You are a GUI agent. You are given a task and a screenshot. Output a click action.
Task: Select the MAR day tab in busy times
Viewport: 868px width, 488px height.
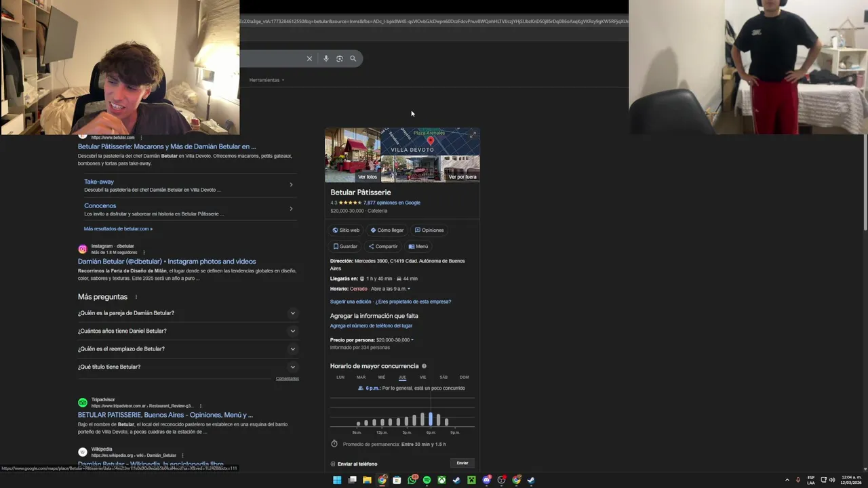pyautogui.click(x=361, y=378)
